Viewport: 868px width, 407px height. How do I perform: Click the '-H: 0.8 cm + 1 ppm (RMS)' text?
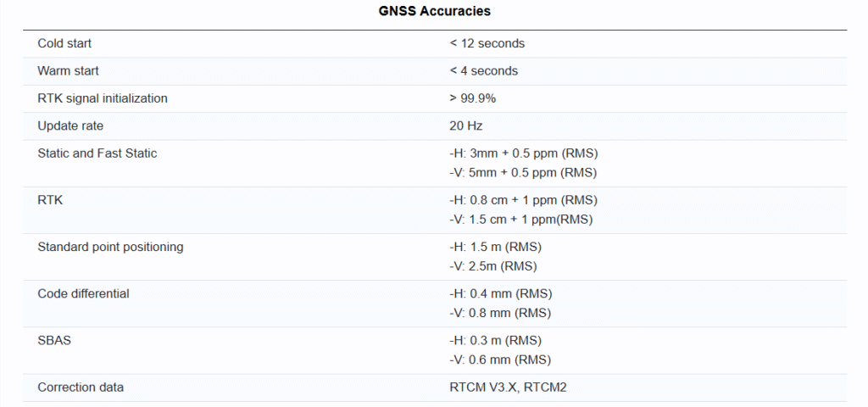(x=523, y=200)
